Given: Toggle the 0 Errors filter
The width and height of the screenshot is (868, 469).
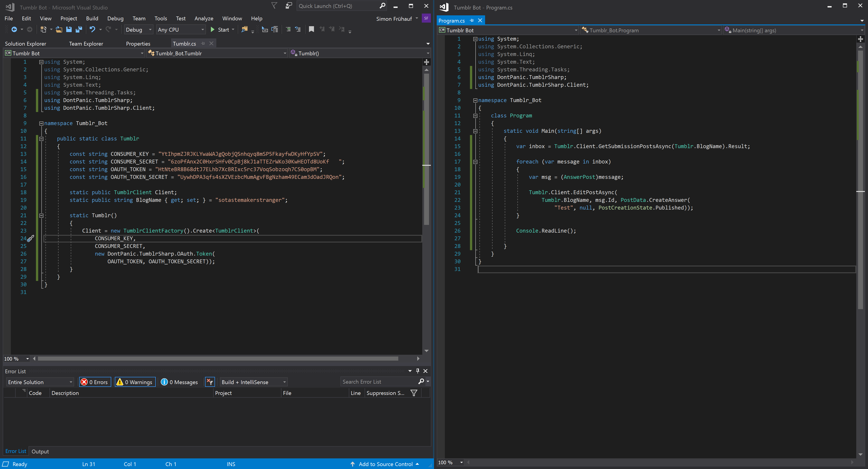Looking at the screenshot, I should click(95, 382).
